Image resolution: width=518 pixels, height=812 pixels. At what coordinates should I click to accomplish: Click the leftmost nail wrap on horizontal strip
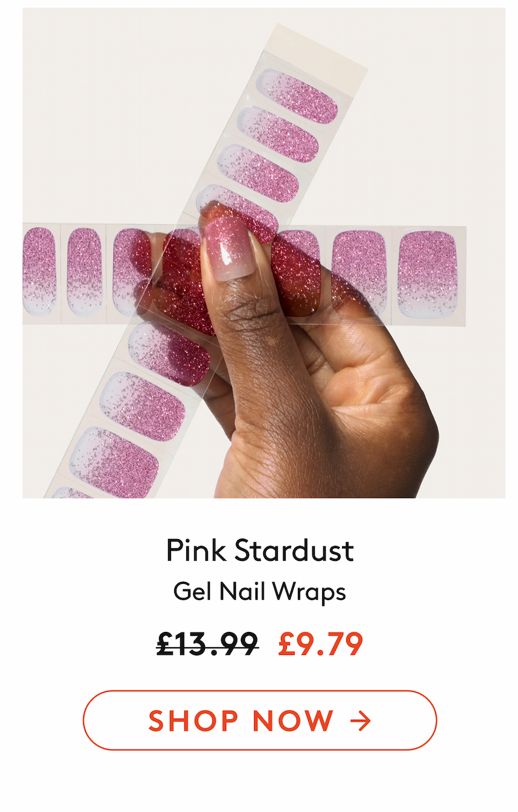click(39, 270)
